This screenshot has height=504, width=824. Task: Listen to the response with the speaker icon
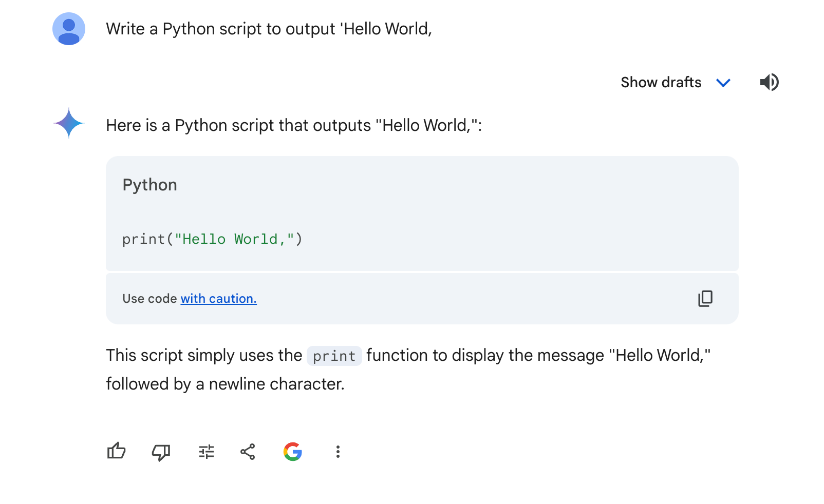769,82
